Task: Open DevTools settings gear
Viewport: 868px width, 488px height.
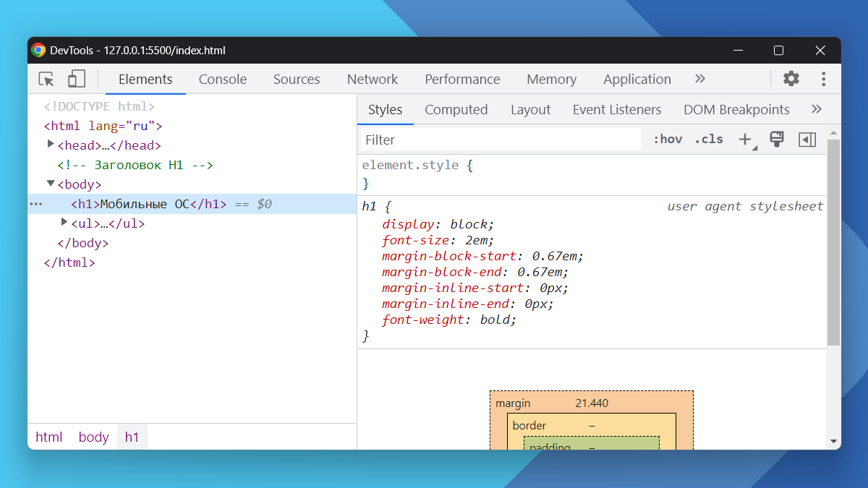Action: (791, 79)
